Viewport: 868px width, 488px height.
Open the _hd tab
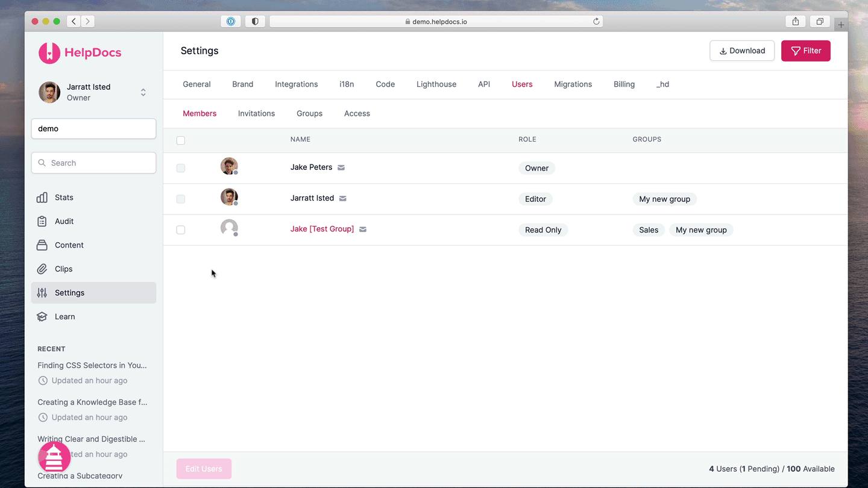[662, 84]
